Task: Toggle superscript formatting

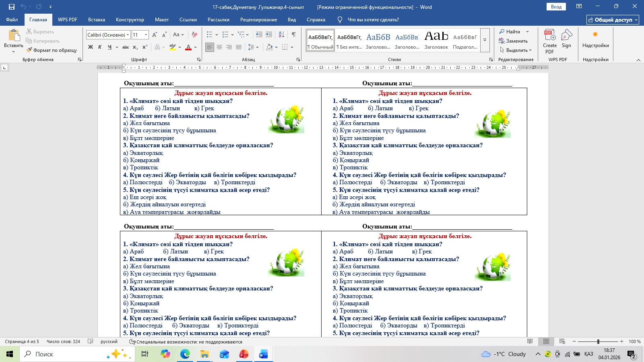Action: 145,47
